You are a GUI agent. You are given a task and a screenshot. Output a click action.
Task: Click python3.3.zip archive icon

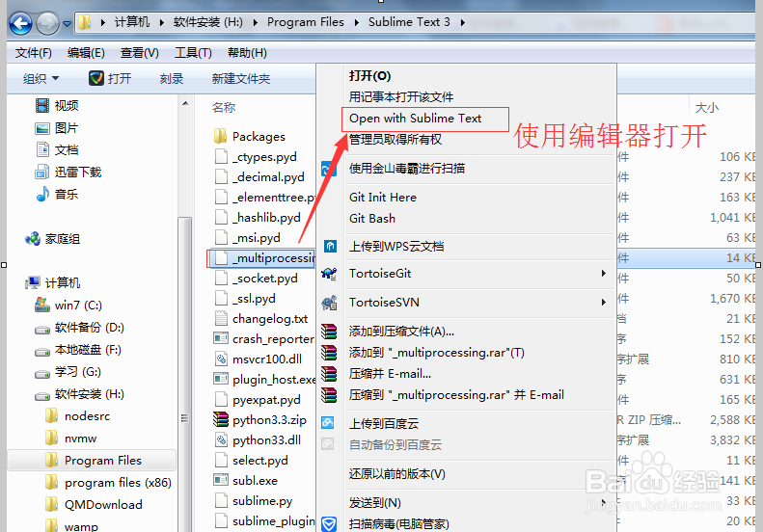221,419
